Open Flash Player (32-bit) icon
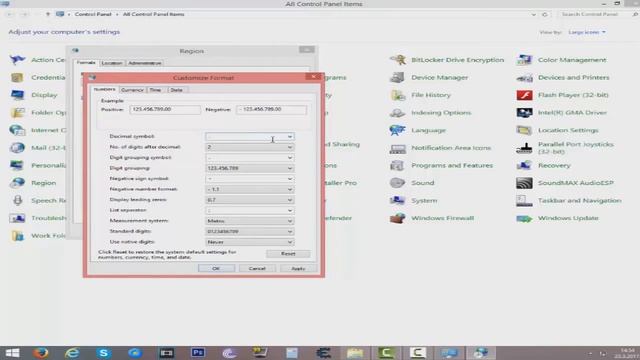Screen dimensions: 640x360 (x=524, y=95)
